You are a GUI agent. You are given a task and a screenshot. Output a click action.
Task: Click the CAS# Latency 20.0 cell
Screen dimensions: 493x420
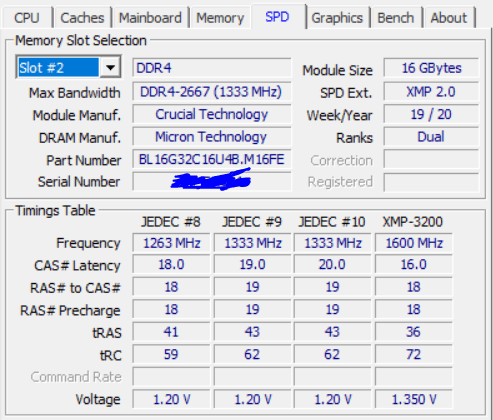point(332,265)
